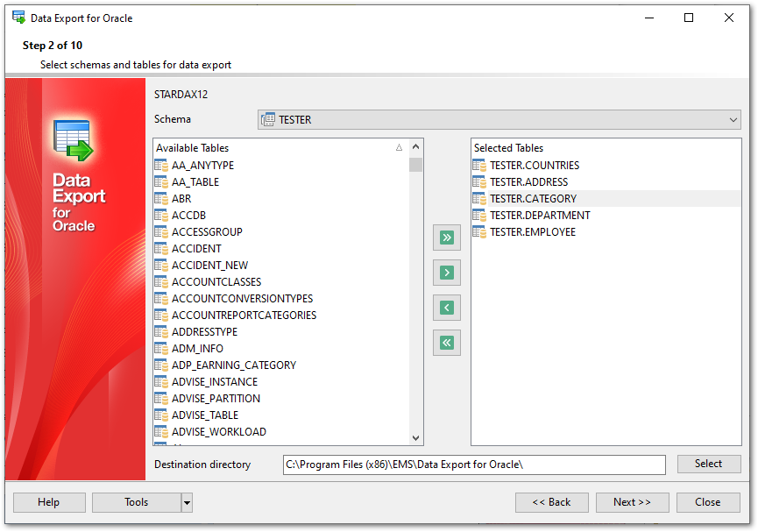Viewport: 758px width, 532px height.
Task: Click the remove all tables double-arrow button
Action: point(446,343)
